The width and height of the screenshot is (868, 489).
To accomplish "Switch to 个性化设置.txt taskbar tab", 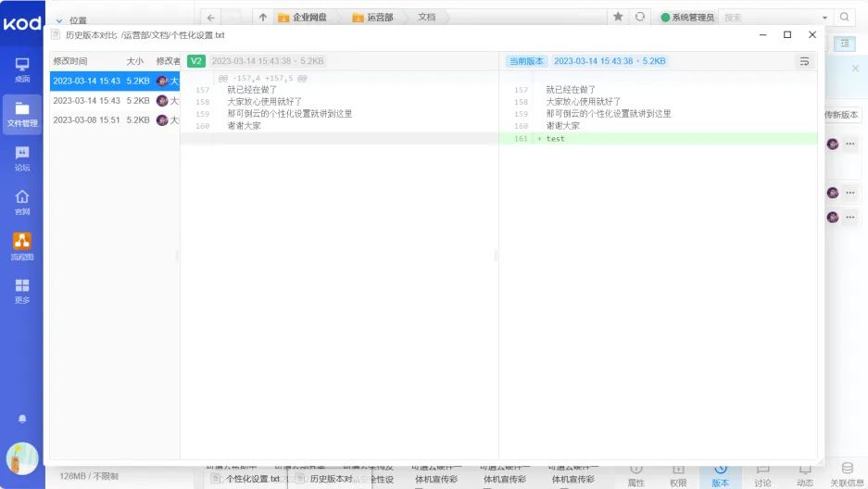I will pyautogui.click(x=247, y=479).
